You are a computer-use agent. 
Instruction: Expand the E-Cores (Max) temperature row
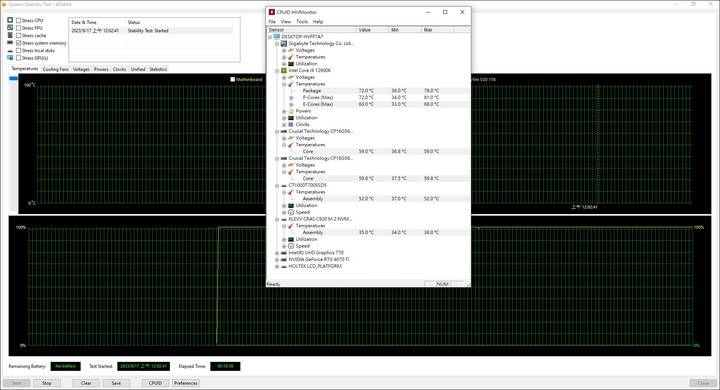[x=291, y=104]
